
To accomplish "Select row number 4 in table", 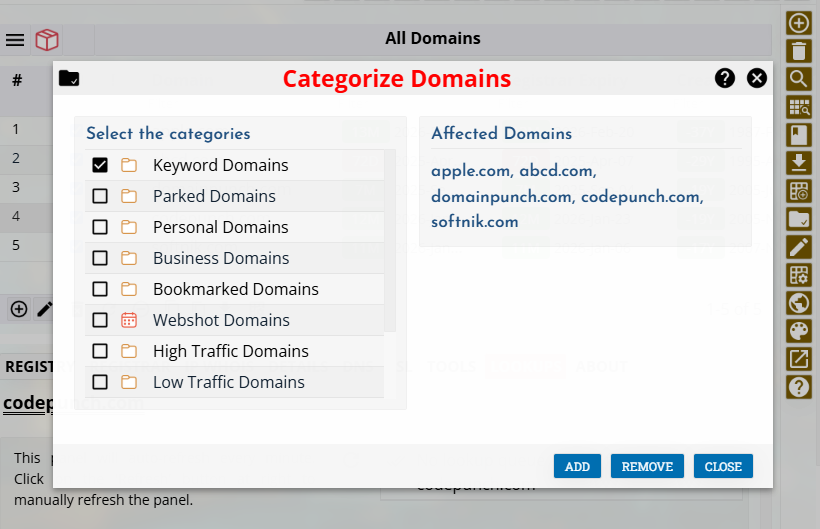I will pyautogui.click(x=16, y=216).
